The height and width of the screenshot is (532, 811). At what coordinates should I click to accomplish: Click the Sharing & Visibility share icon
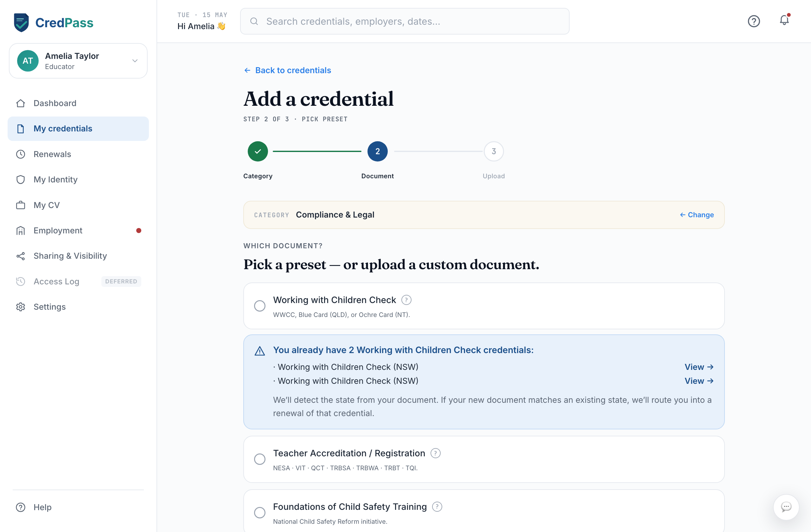point(21,256)
